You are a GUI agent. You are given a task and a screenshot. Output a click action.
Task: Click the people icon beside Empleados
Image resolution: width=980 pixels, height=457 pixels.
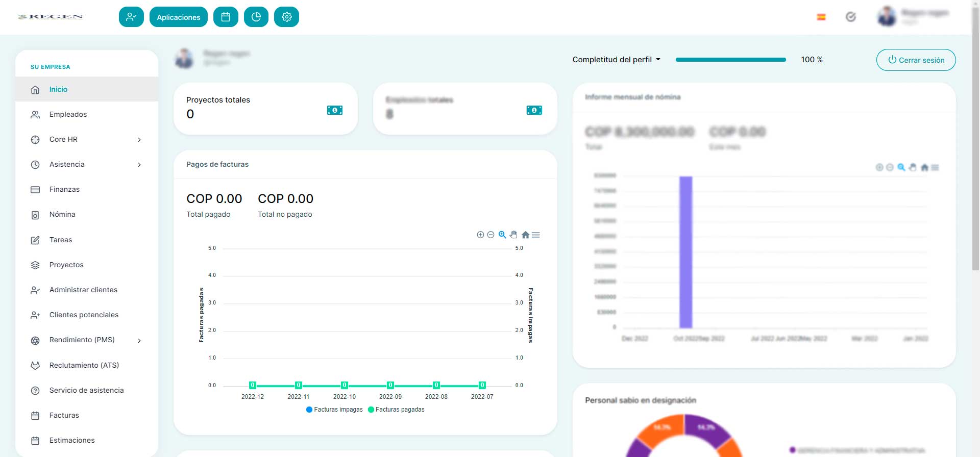[35, 114]
